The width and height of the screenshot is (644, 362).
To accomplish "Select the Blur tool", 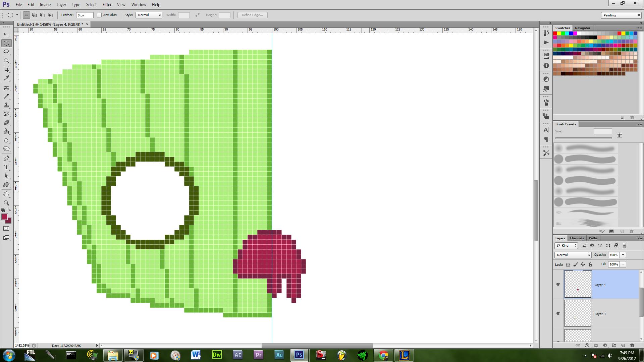I will [x=6, y=140].
